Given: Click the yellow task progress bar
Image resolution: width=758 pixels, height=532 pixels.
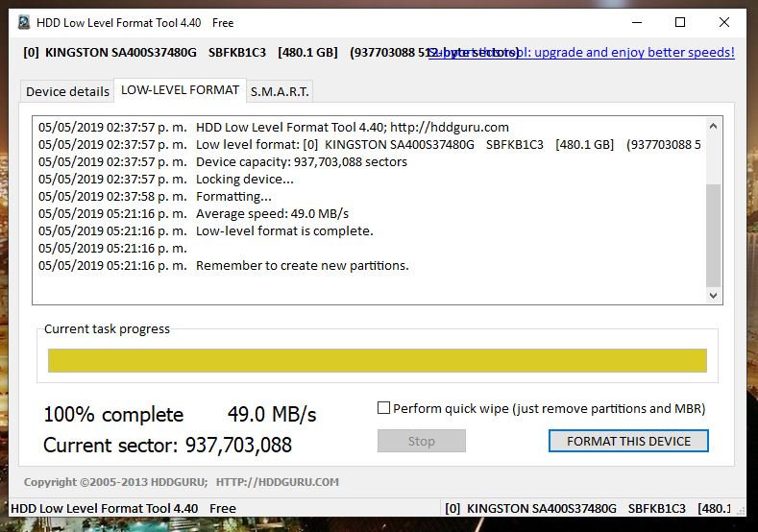Looking at the screenshot, I should click(x=377, y=360).
